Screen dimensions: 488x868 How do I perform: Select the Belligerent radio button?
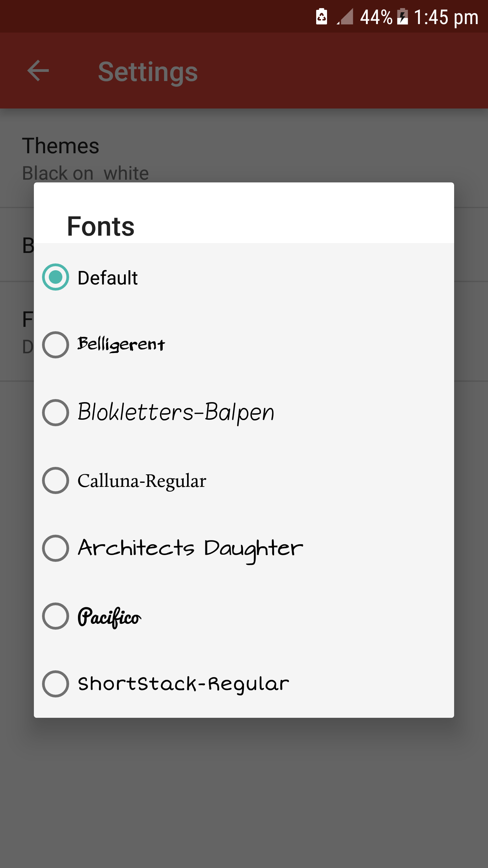(56, 345)
